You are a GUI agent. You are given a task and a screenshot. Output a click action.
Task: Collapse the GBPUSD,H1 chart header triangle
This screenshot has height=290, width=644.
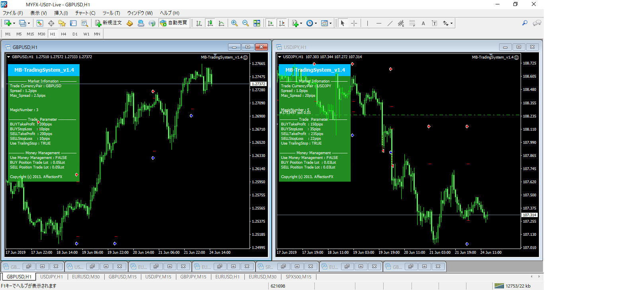point(8,57)
